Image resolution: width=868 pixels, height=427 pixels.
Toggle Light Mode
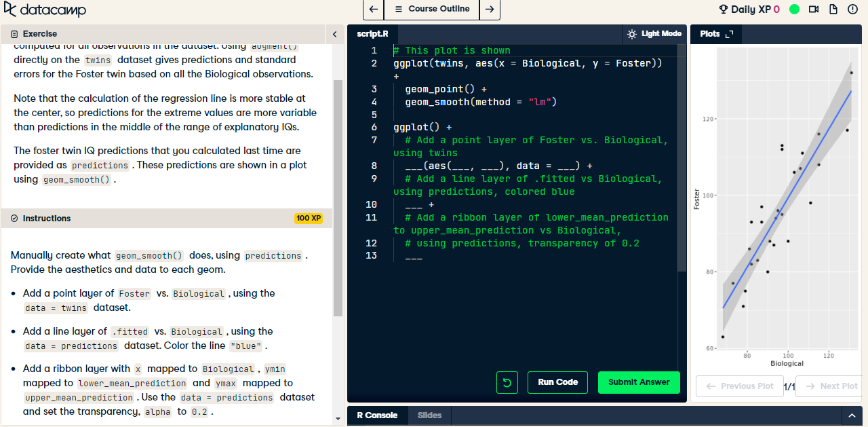[x=654, y=33]
